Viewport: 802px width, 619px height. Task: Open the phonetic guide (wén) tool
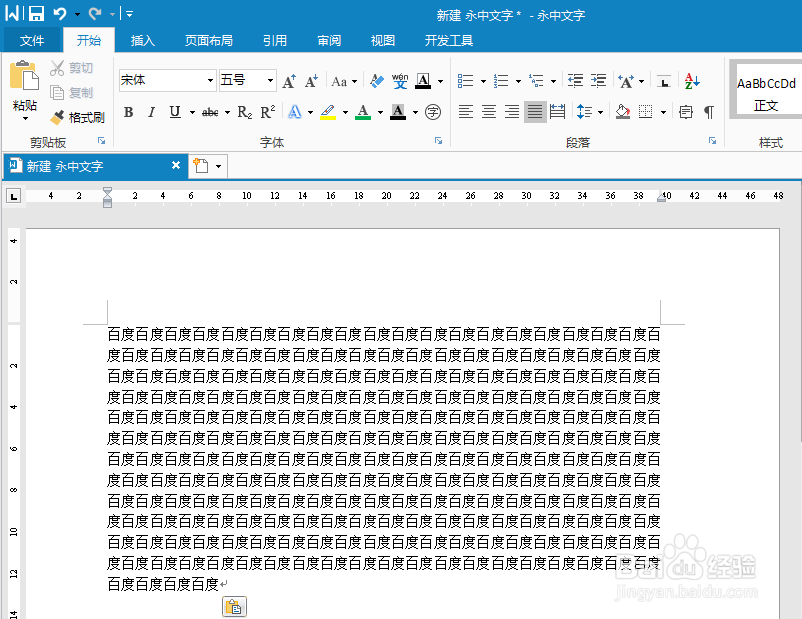click(400, 81)
